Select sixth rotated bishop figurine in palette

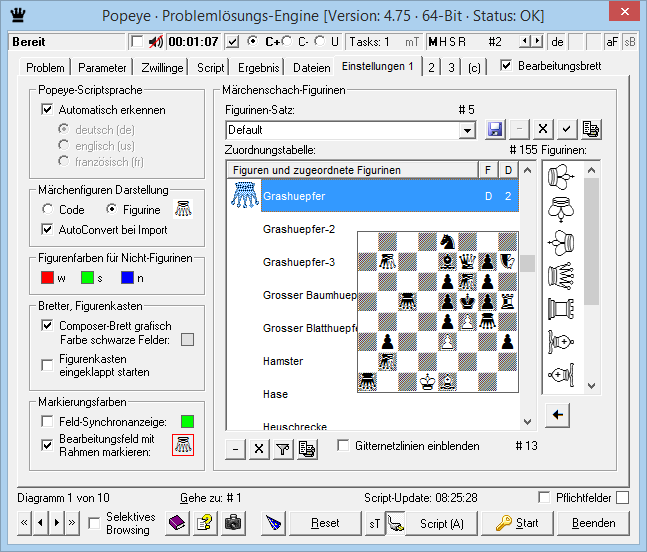tap(561, 342)
